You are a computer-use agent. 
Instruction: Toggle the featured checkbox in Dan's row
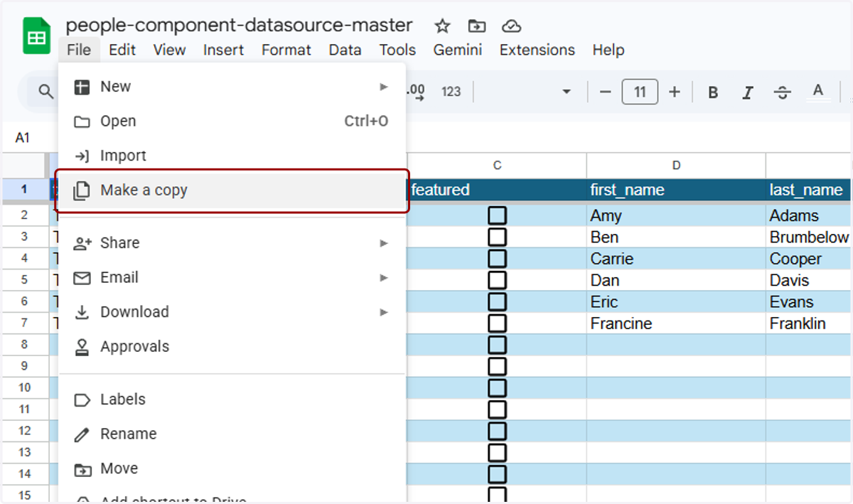(498, 280)
